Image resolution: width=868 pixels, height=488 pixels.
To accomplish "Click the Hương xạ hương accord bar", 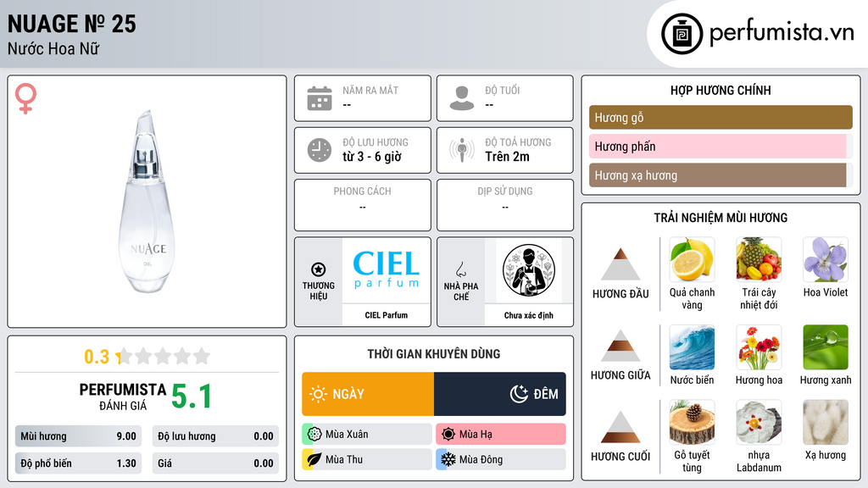I will pos(721,175).
